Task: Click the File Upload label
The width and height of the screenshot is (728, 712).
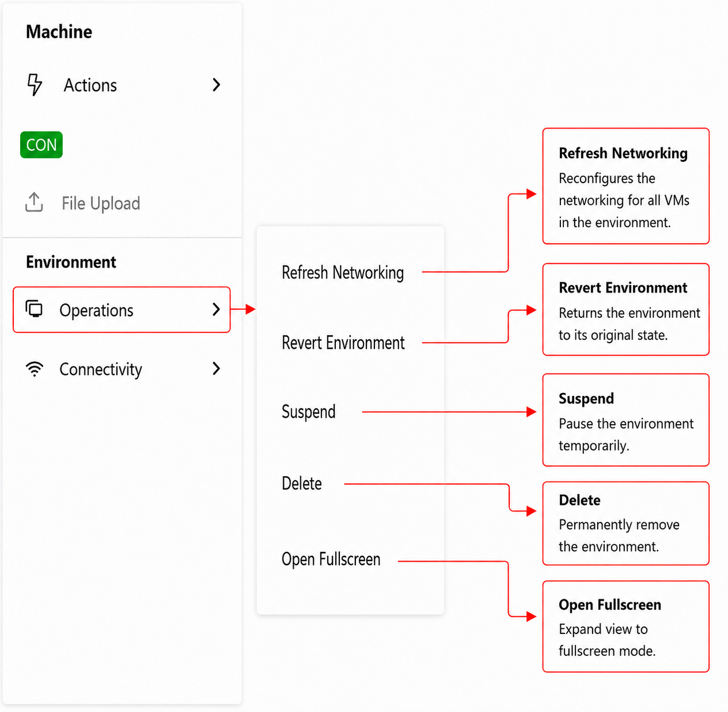Action: (x=101, y=203)
